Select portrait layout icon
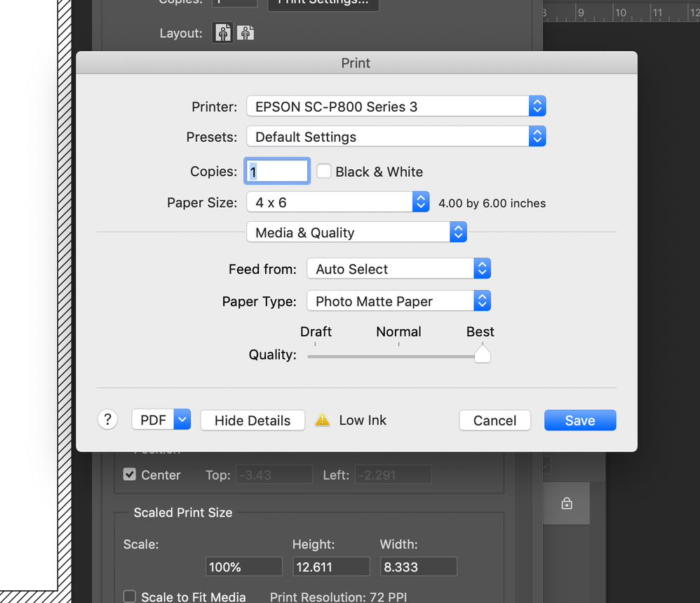The width and height of the screenshot is (700, 603). click(x=223, y=32)
